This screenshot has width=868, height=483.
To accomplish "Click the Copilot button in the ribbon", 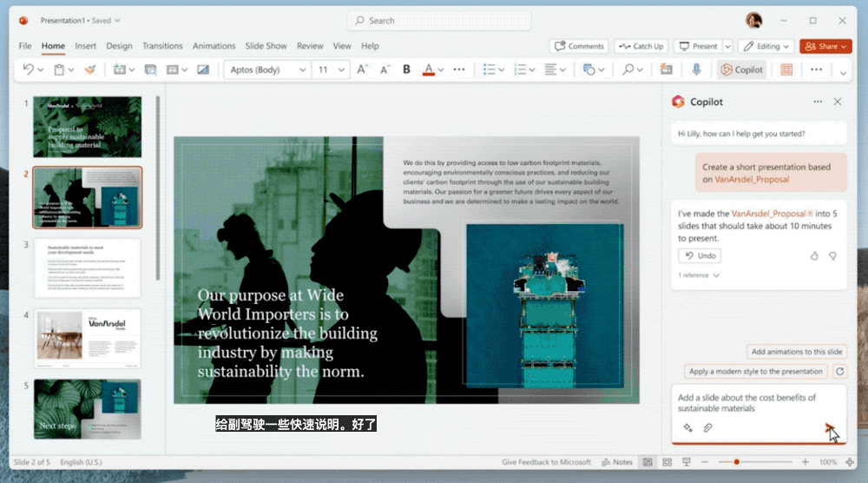I will click(x=741, y=69).
